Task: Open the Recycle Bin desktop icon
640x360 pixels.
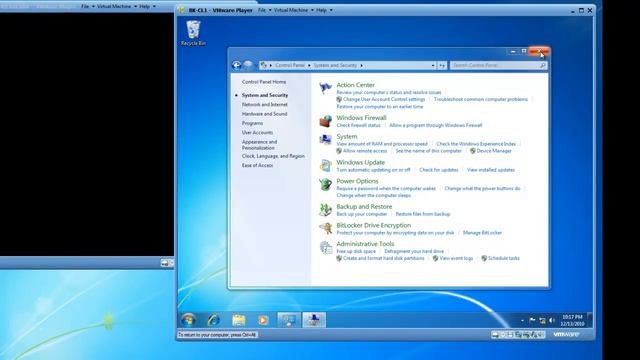Action: (193, 33)
